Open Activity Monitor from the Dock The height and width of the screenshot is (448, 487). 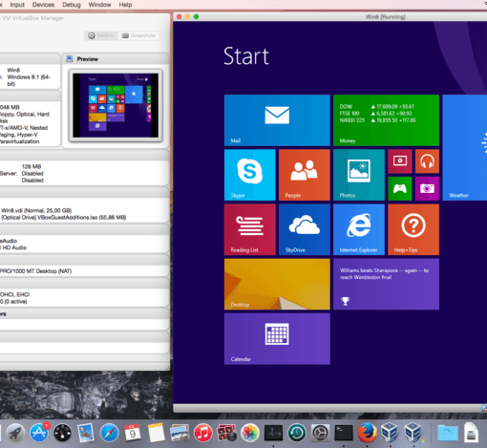coord(273,433)
